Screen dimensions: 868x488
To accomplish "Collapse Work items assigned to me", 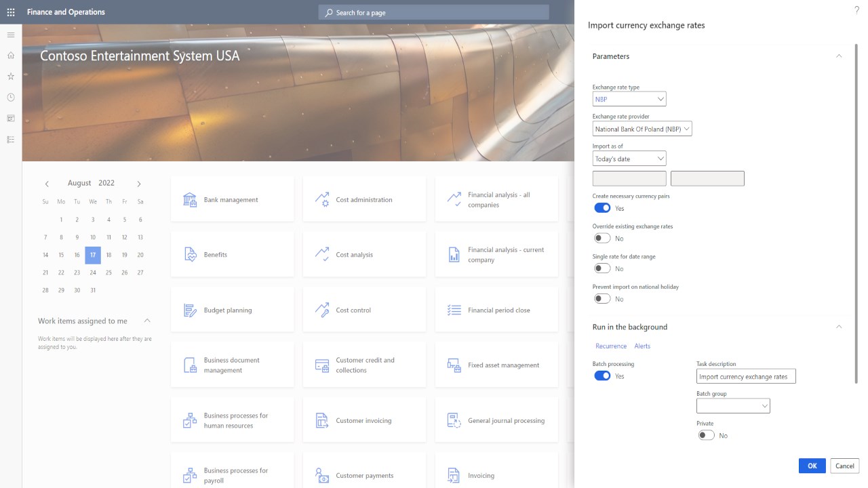I will tap(147, 321).
